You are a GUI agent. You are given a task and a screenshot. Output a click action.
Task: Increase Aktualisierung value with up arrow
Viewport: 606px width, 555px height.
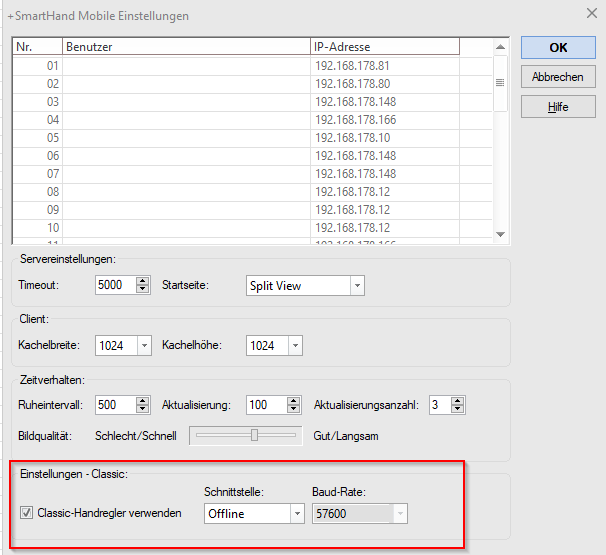click(293, 400)
